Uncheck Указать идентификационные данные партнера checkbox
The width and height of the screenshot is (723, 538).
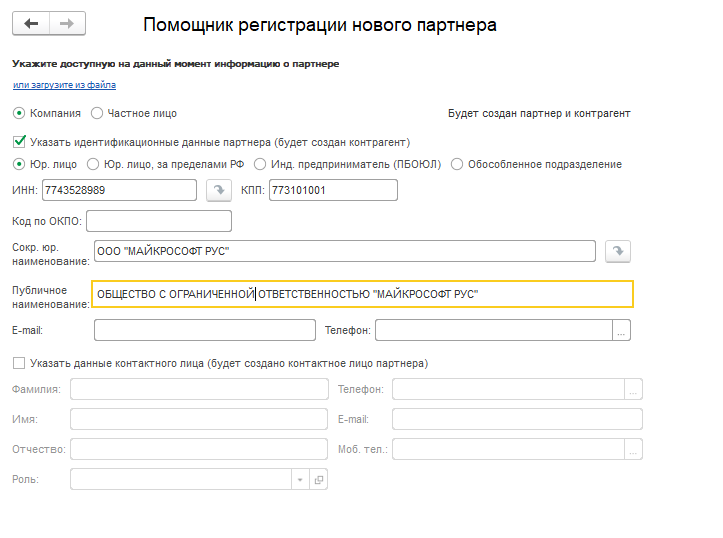click(x=19, y=142)
